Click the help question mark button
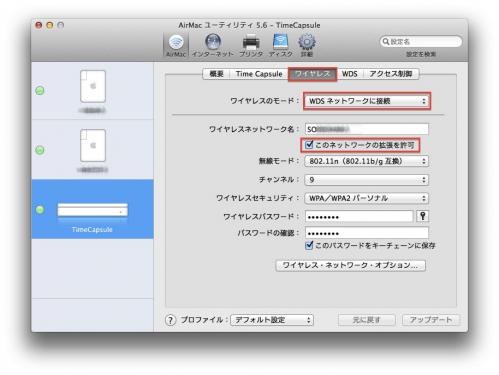The width and height of the screenshot is (499, 375). pos(170,320)
